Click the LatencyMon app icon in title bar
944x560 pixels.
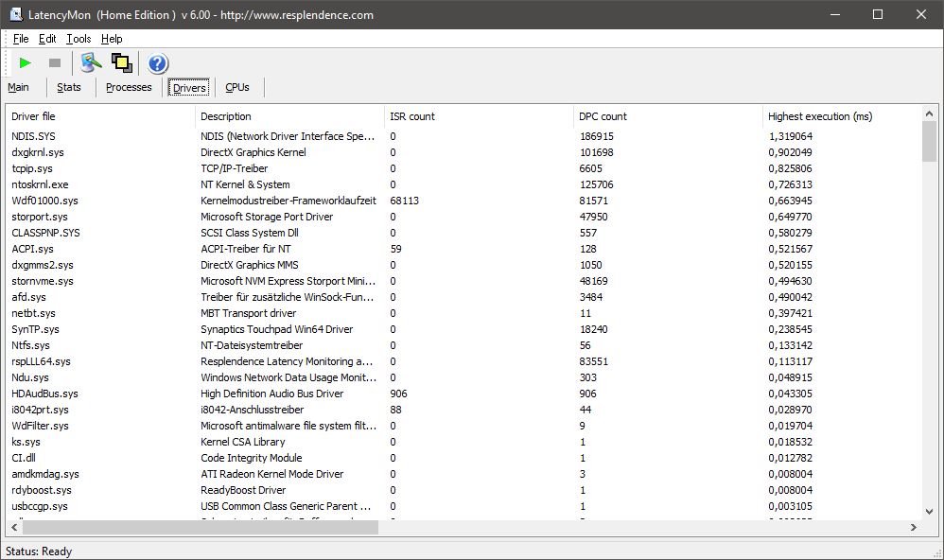coord(16,15)
